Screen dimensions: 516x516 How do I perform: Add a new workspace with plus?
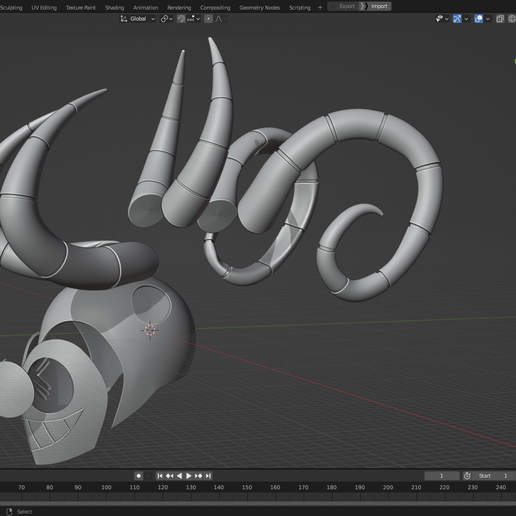coord(320,7)
